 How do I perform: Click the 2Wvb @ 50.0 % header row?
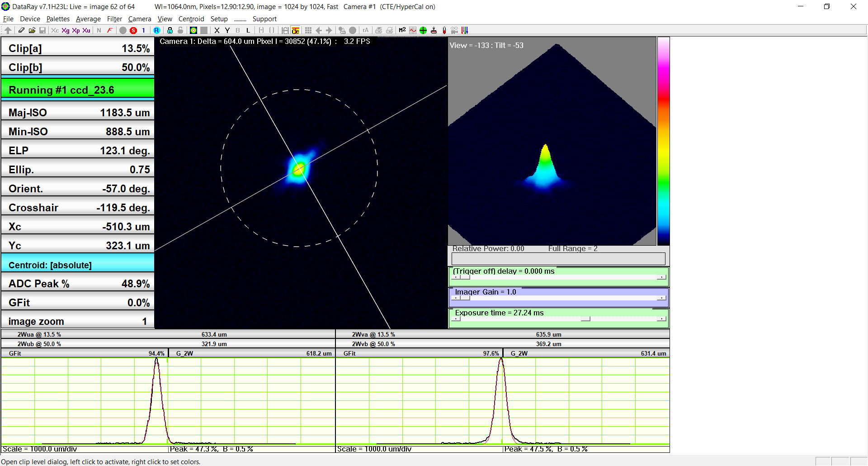502,344
